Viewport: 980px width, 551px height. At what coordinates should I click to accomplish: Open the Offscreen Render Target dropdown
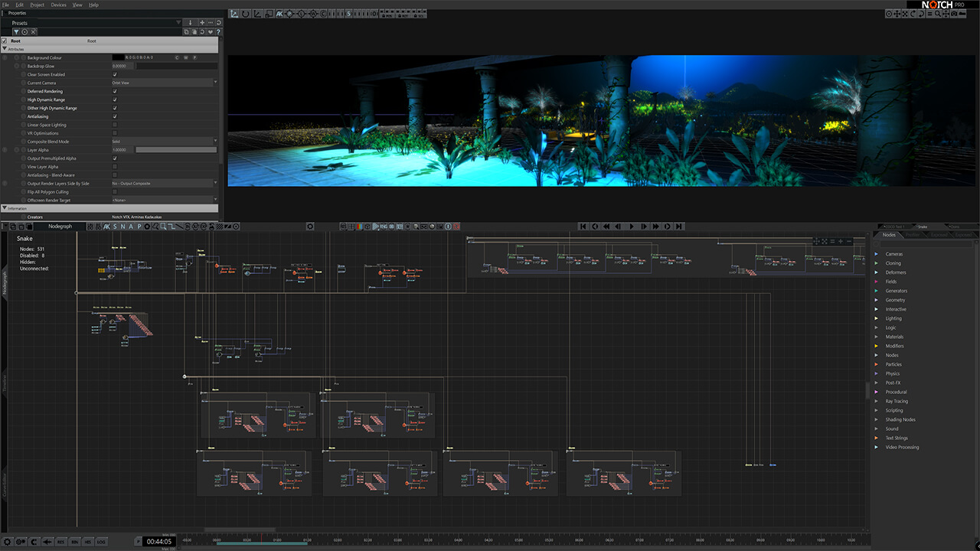coord(165,200)
